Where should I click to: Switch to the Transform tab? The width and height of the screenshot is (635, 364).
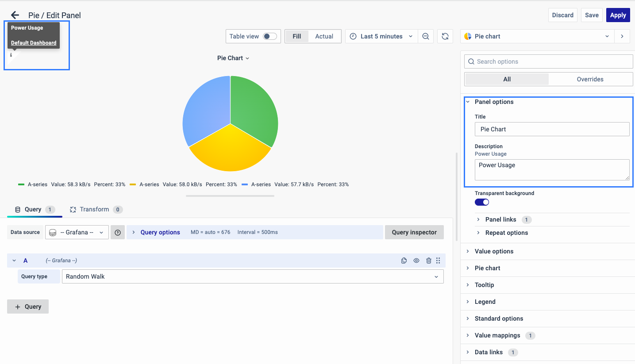pos(94,209)
